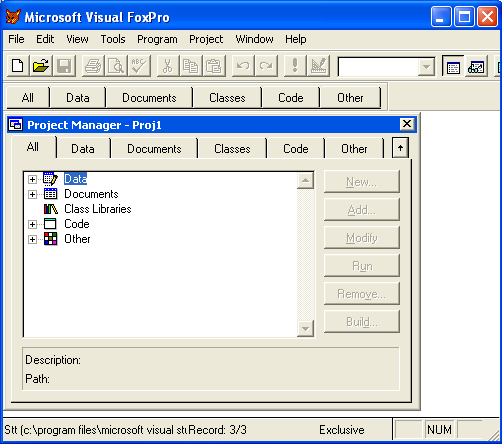The height and width of the screenshot is (444, 502).
Task: Click the Add... button
Action: click(x=362, y=210)
